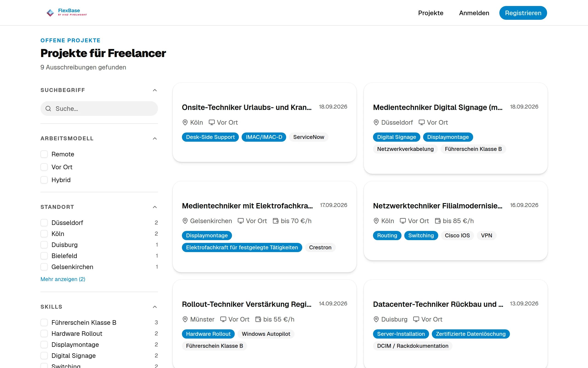588x368 pixels.
Task: Click the monitor icon on the Onsite-Techniker card
Action: 212,122
